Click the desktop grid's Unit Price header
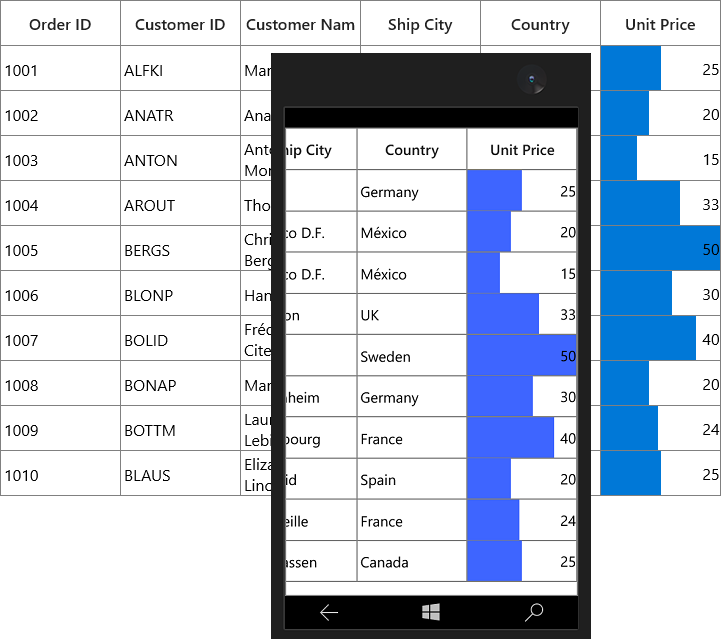 coord(660,23)
